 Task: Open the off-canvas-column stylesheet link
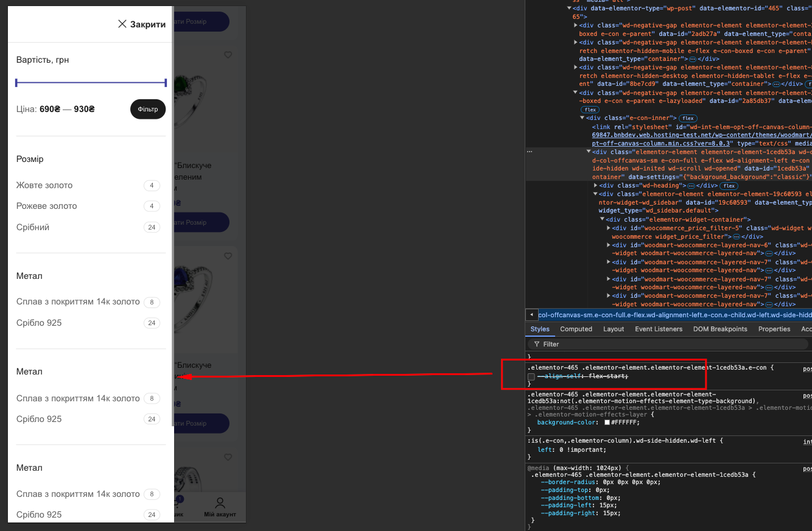[701, 139]
